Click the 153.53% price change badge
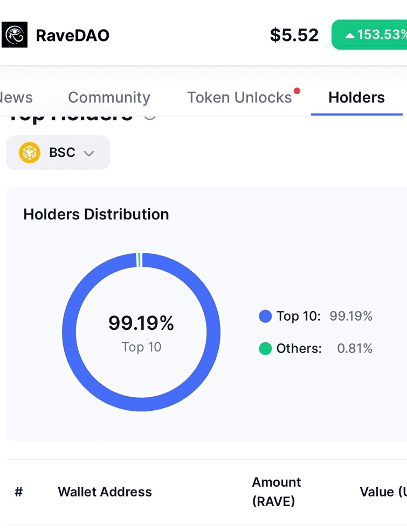 click(369, 34)
